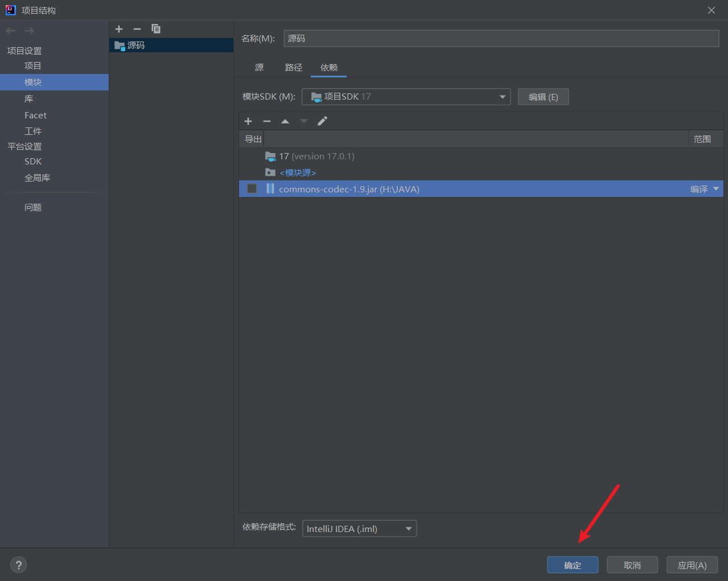728x581 pixels.
Task: Switch to the 源 tab
Action: [259, 67]
